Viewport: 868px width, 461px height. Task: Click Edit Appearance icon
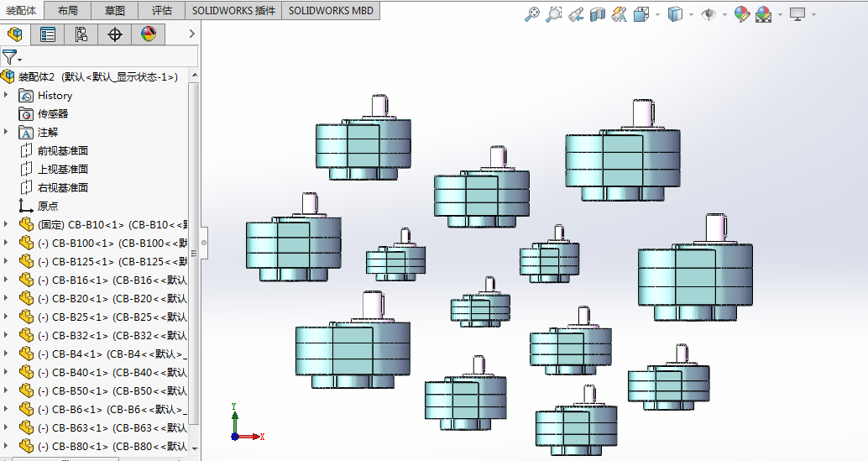[x=742, y=14]
